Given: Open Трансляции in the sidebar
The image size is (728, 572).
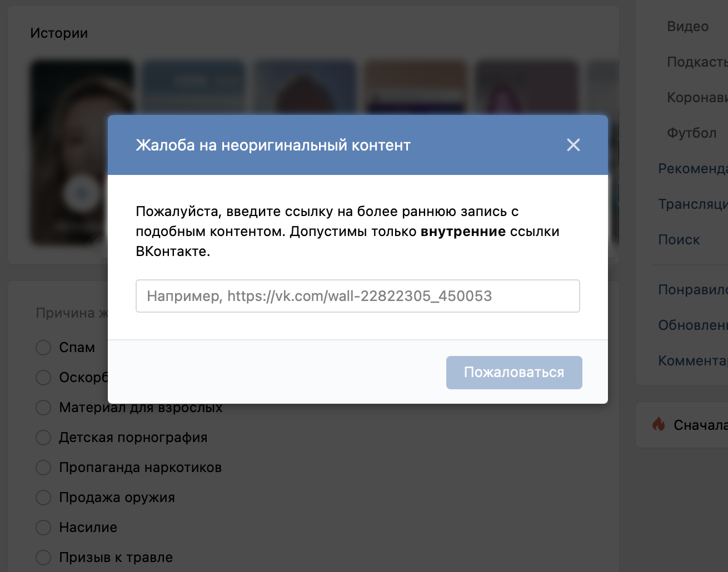Looking at the screenshot, I should click(693, 204).
